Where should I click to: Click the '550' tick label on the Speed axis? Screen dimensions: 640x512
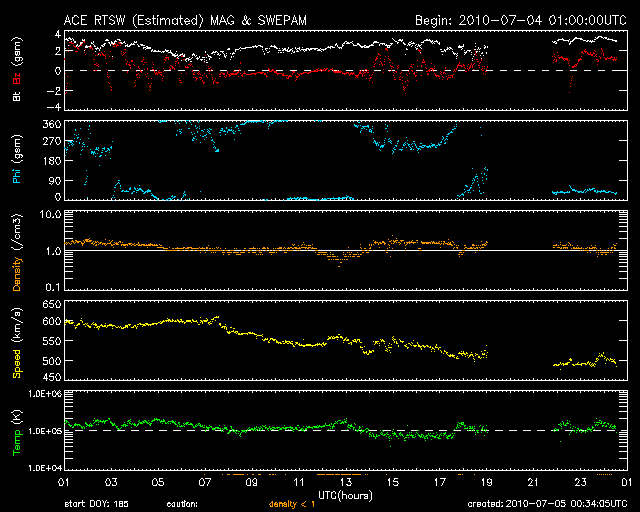click(52, 341)
